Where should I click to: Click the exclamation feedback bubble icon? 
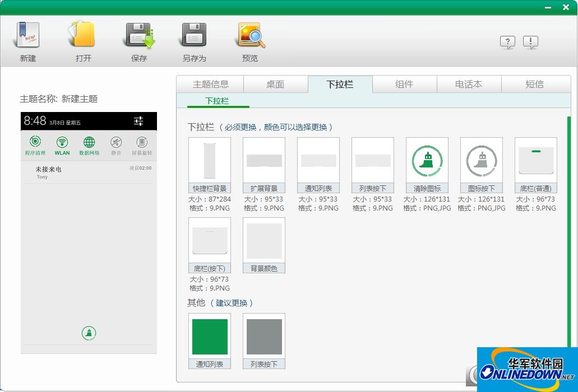point(530,43)
